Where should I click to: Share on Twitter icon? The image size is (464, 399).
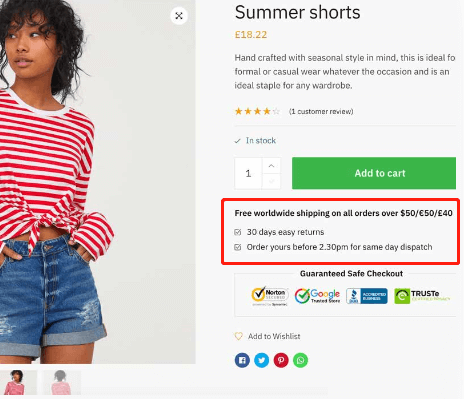[262, 360]
